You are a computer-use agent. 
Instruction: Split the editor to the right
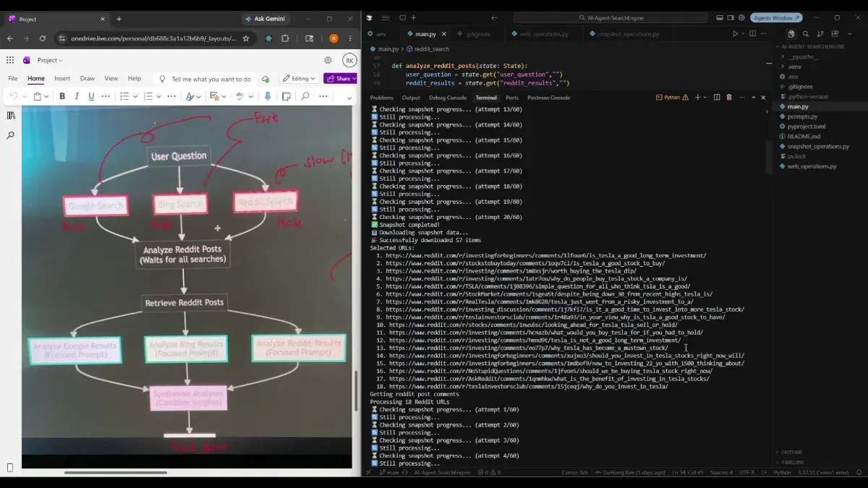click(752, 33)
